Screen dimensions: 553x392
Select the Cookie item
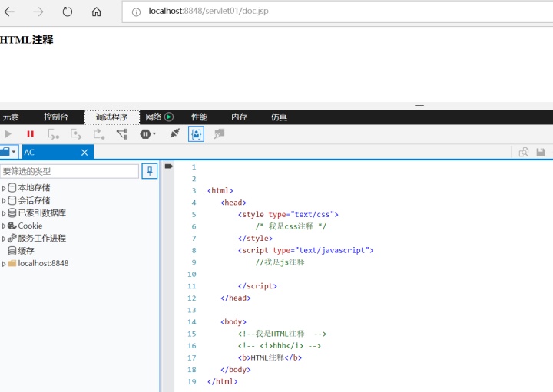30,226
